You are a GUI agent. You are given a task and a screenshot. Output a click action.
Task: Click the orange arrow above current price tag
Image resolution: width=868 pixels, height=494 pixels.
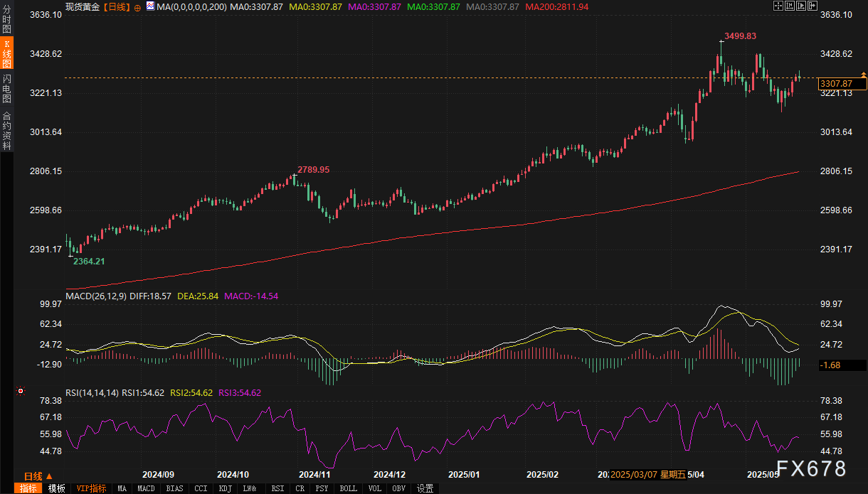(864, 75)
